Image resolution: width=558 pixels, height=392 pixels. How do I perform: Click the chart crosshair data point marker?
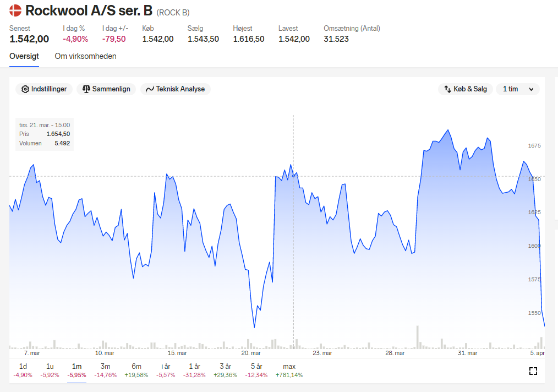point(294,176)
